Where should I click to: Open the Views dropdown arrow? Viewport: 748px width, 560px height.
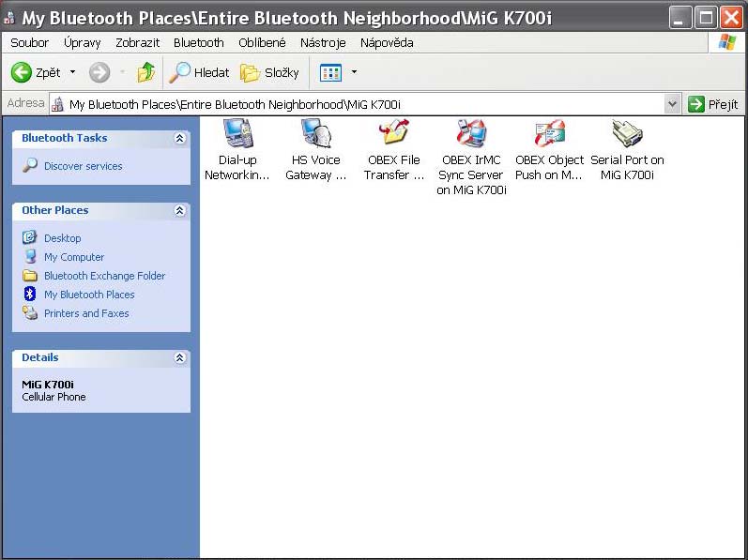click(354, 72)
